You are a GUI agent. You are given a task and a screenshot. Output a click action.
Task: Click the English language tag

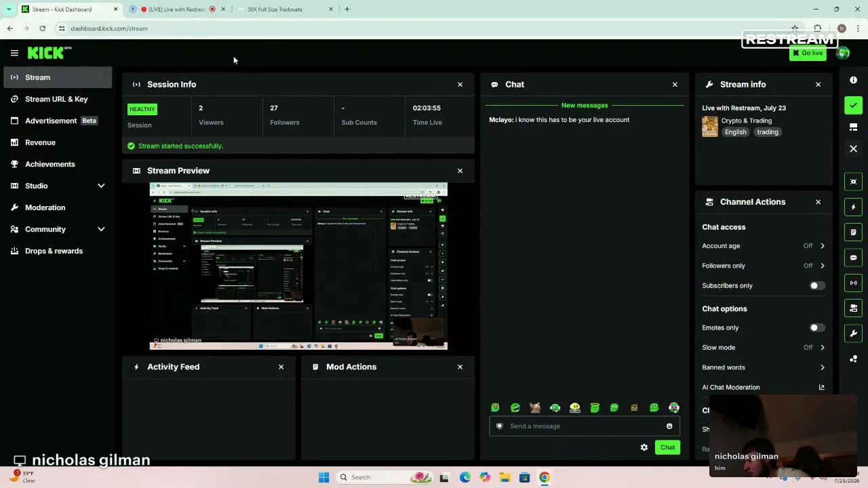pyautogui.click(x=735, y=132)
